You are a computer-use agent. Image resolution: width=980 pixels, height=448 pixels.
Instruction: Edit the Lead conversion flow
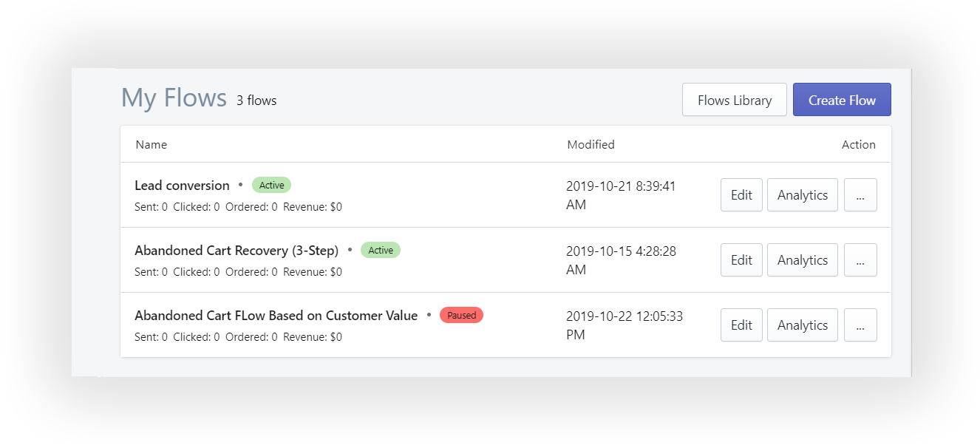[x=741, y=195]
